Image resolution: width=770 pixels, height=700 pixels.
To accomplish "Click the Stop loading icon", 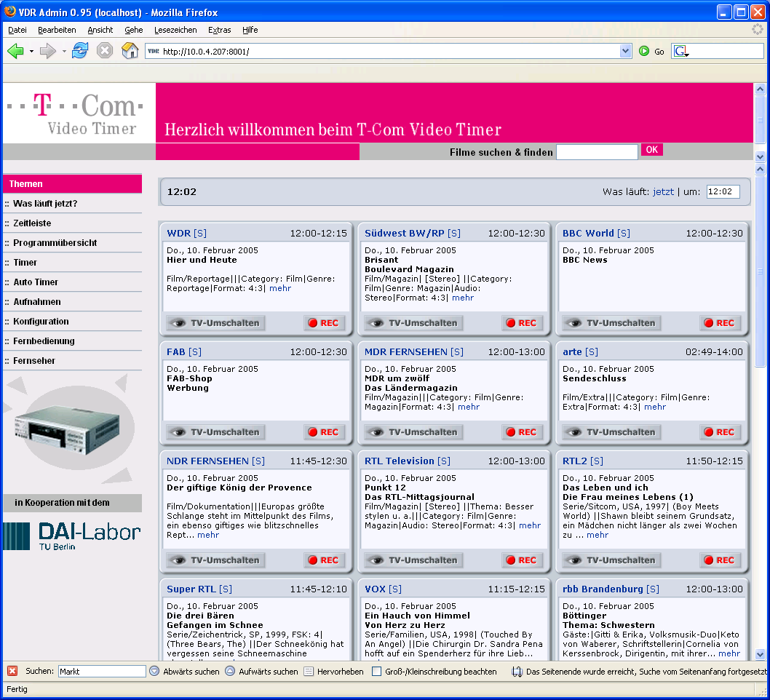I will [105, 50].
